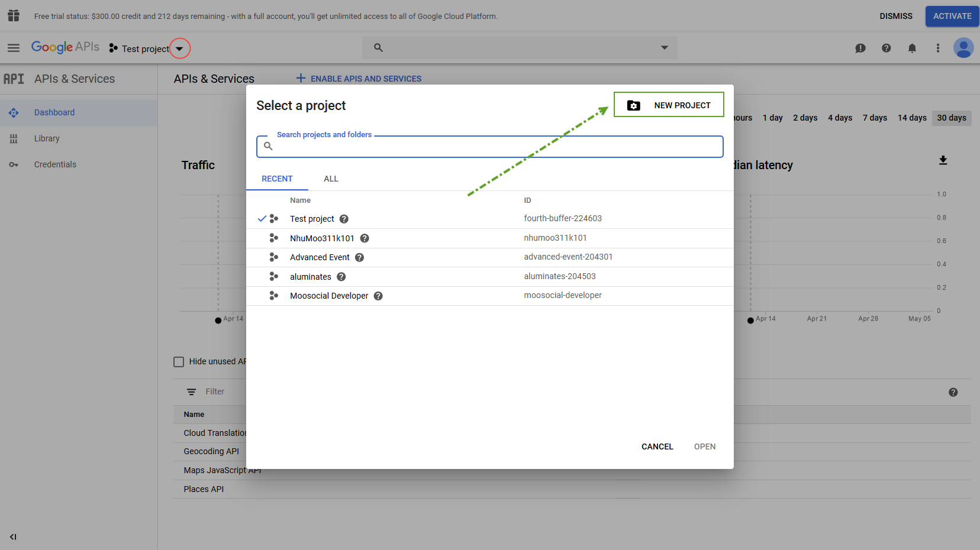Select the 30 days time range

952,118
